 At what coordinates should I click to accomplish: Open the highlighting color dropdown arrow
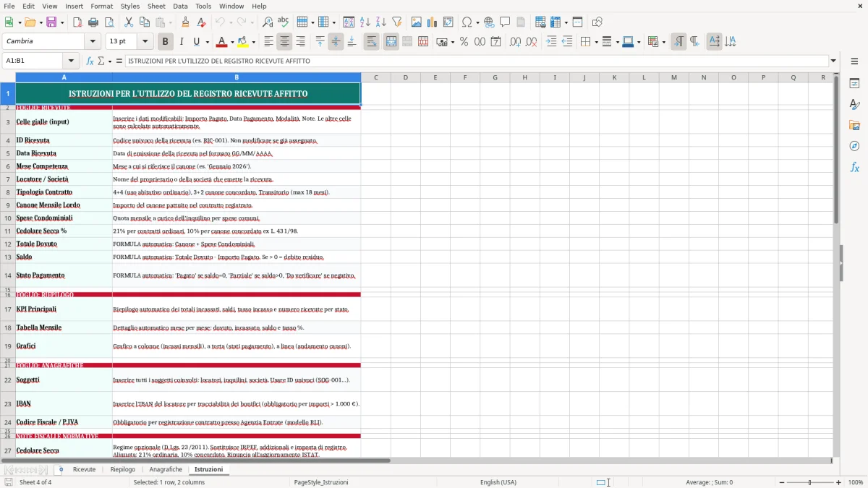253,42
